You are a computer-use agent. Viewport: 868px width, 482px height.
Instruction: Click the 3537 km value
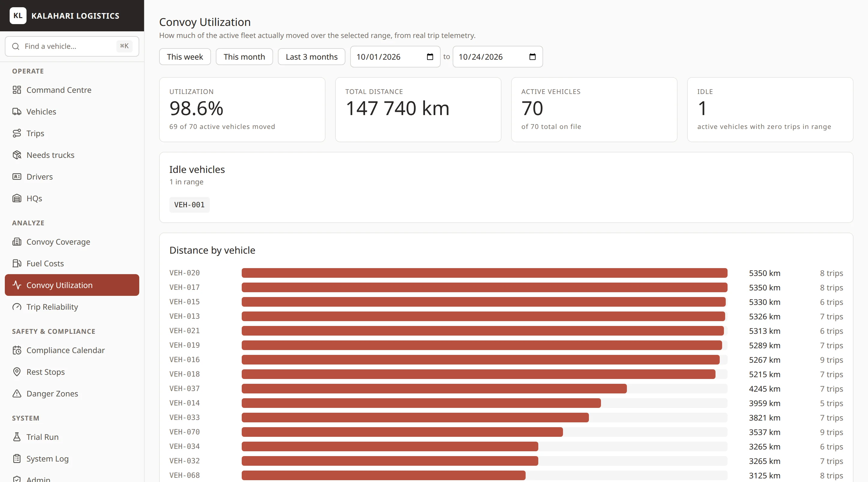[x=765, y=432]
